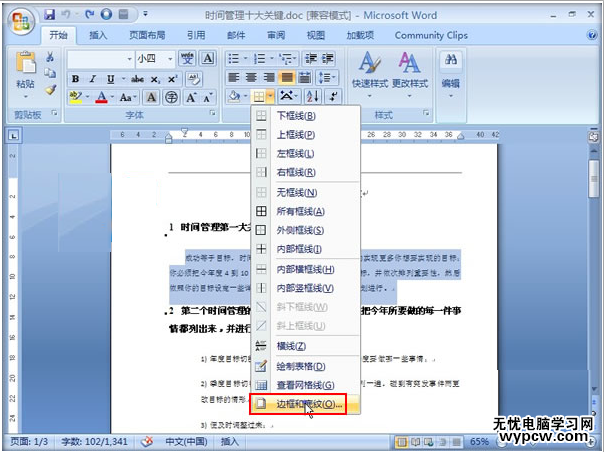Expand the numbering list dropdown arrow
This screenshot has width=604, height=452.
point(272,59)
